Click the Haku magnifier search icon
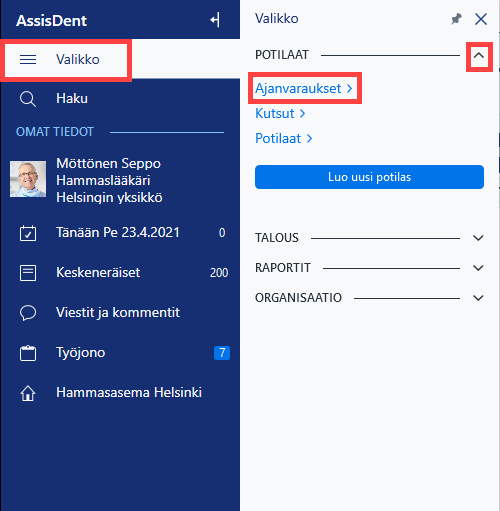This screenshot has height=511, width=500. point(28,99)
